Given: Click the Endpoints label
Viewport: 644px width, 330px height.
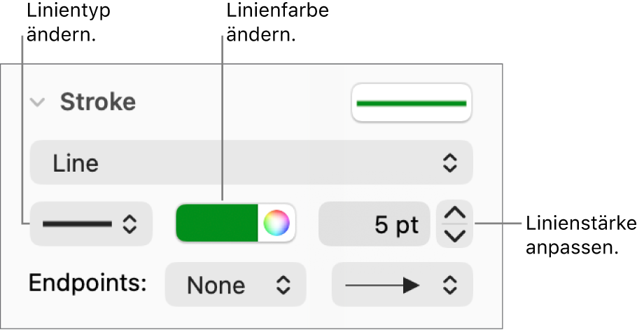Looking at the screenshot, I should [x=87, y=284].
